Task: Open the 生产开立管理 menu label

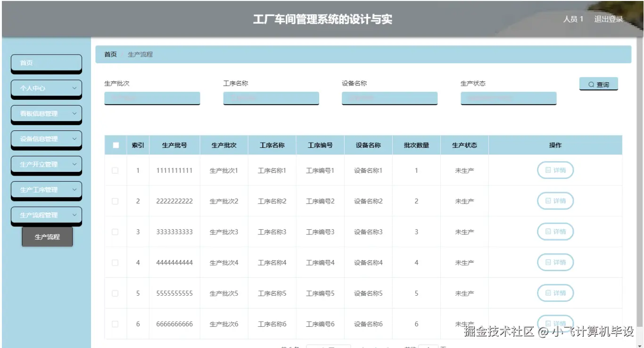Action: click(39, 164)
